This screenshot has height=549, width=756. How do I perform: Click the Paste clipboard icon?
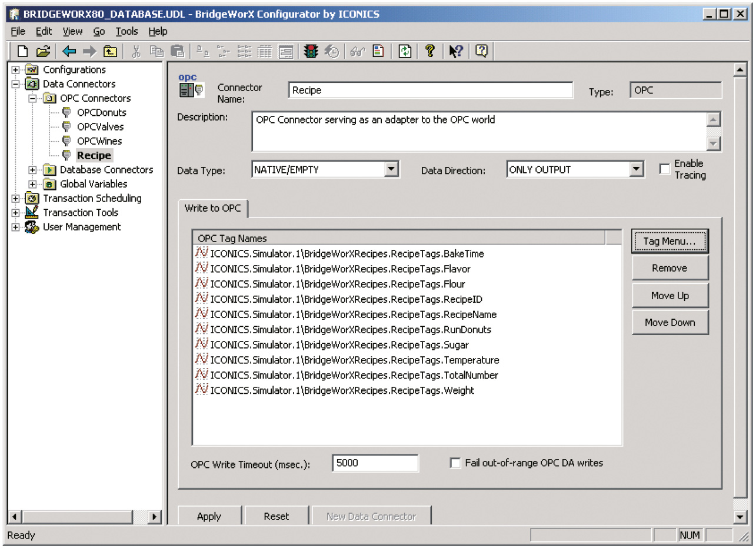tap(177, 51)
